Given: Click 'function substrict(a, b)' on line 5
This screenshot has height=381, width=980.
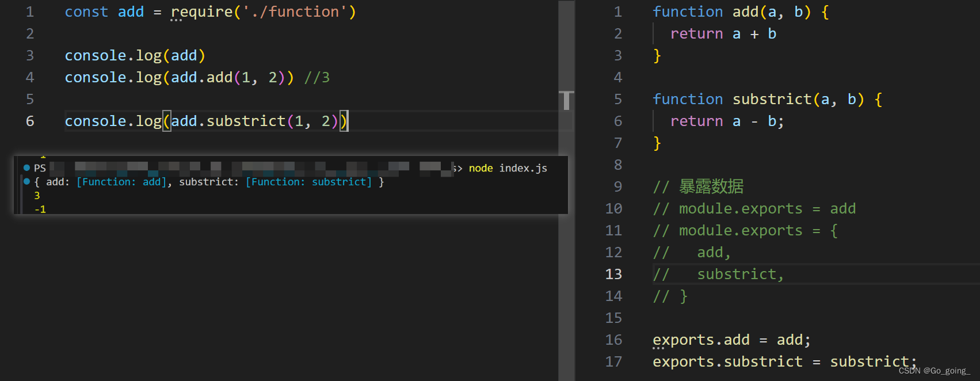Looking at the screenshot, I should point(758,100).
